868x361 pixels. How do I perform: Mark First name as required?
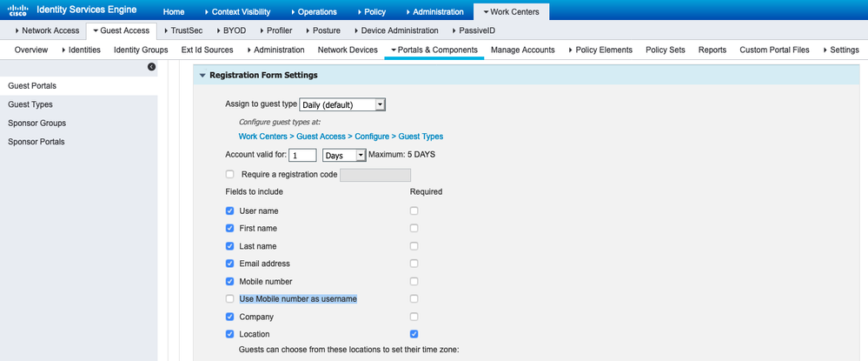click(x=414, y=228)
